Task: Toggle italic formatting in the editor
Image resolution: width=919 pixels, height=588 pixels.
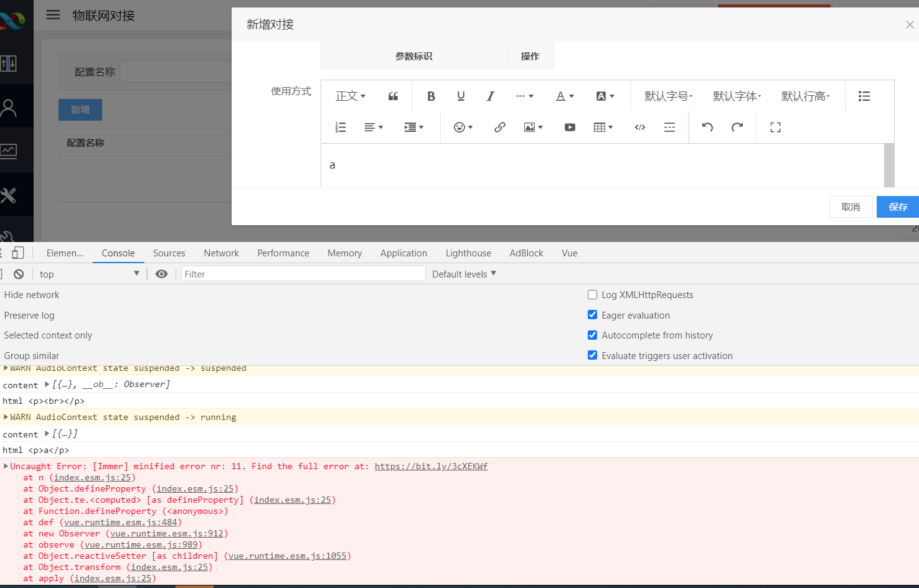Action: [x=491, y=96]
